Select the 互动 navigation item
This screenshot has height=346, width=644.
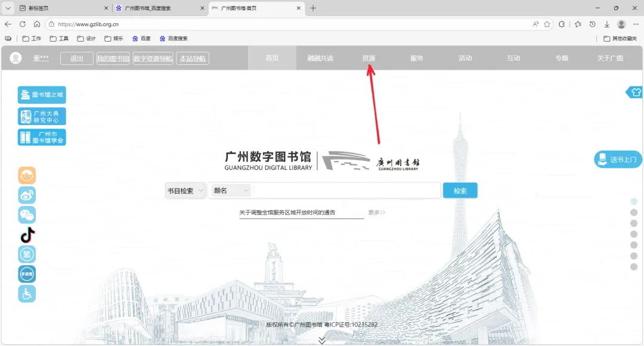(513, 58)
